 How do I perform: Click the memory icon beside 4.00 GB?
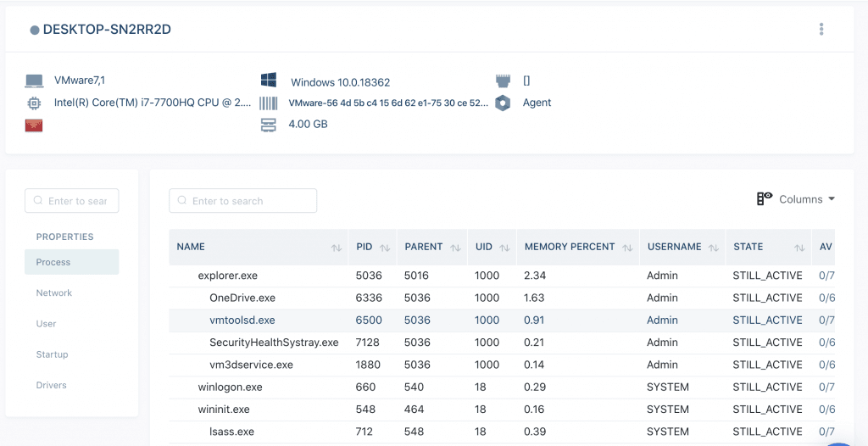click(x=269, y=125)
